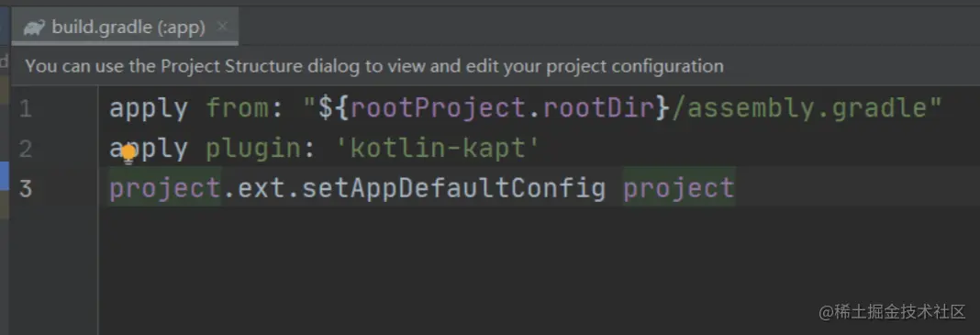Image resolution: width=980 pixels, height=335 pixels.
Task: Click line number 3 in the gutter
Action: (25, 188)
